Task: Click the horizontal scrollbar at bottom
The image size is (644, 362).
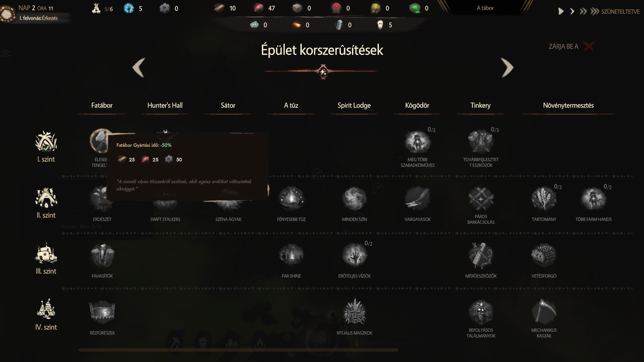Action: pos(238,350)
